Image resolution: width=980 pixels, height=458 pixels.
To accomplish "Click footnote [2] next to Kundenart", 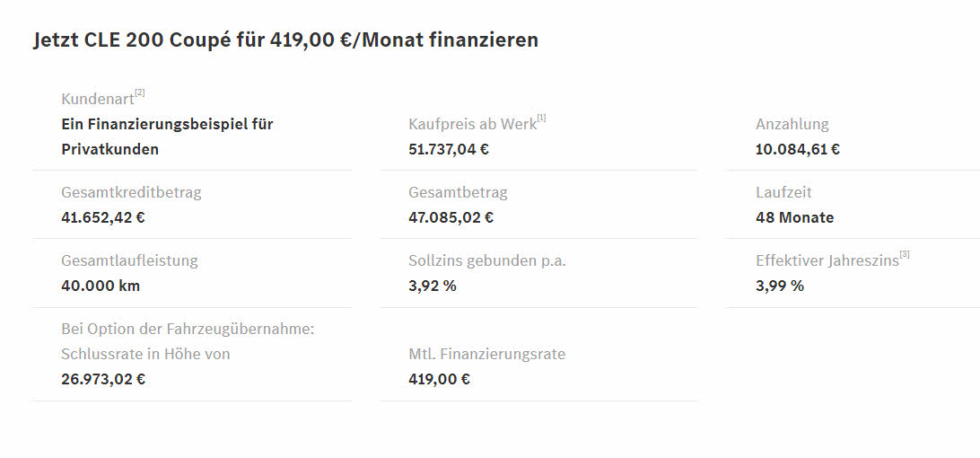I will pyautogui.click(x=140, y=92).
